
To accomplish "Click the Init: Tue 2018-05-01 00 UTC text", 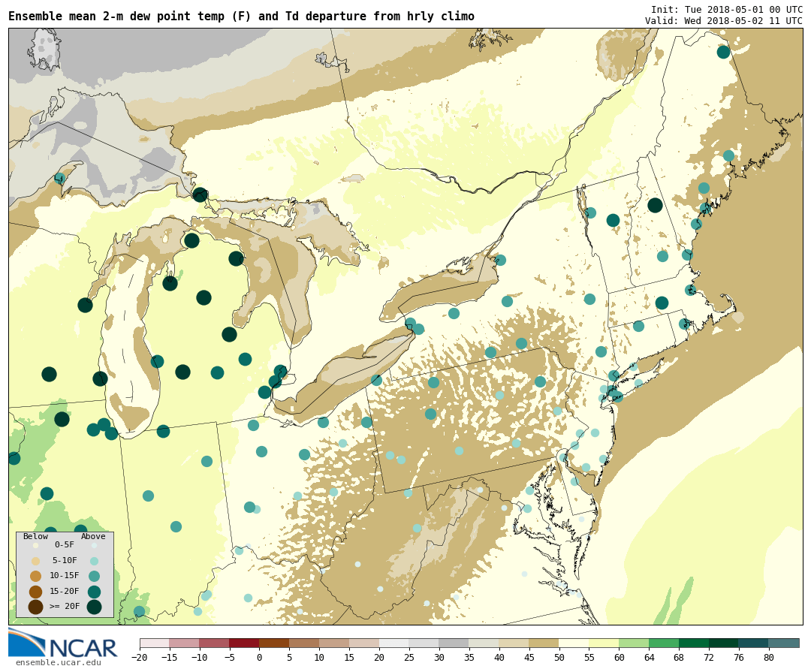I will tap(727, 9).
